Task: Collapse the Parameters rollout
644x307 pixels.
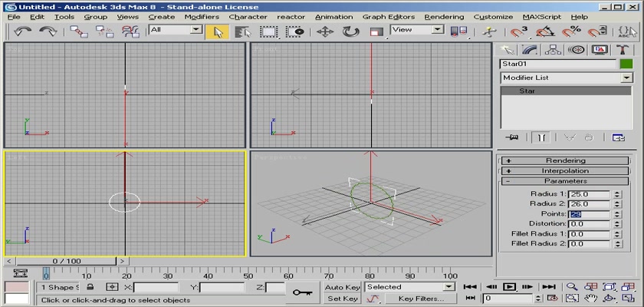Action: (x=565, y=181)
